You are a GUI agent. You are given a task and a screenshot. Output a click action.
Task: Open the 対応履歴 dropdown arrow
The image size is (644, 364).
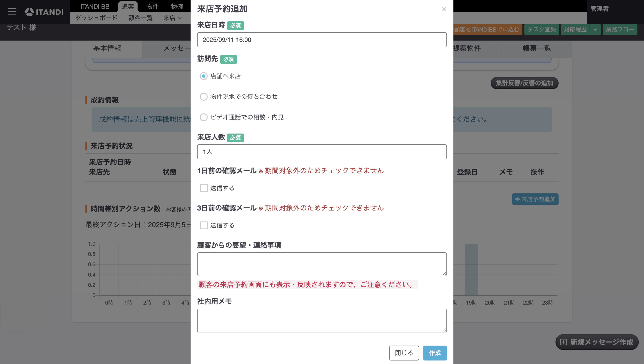pyautogui.click(x=595, y=30)
